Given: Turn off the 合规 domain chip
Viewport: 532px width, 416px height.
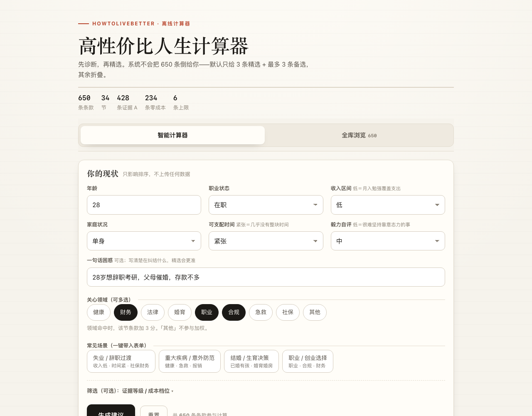Looking at the screenshot, I should (x=234, y=312).
